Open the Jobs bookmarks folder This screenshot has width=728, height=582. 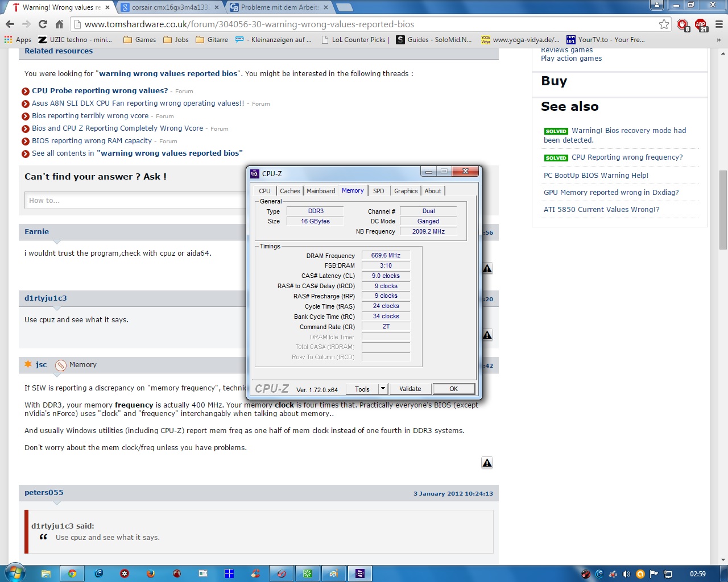[x=176, y=40]
